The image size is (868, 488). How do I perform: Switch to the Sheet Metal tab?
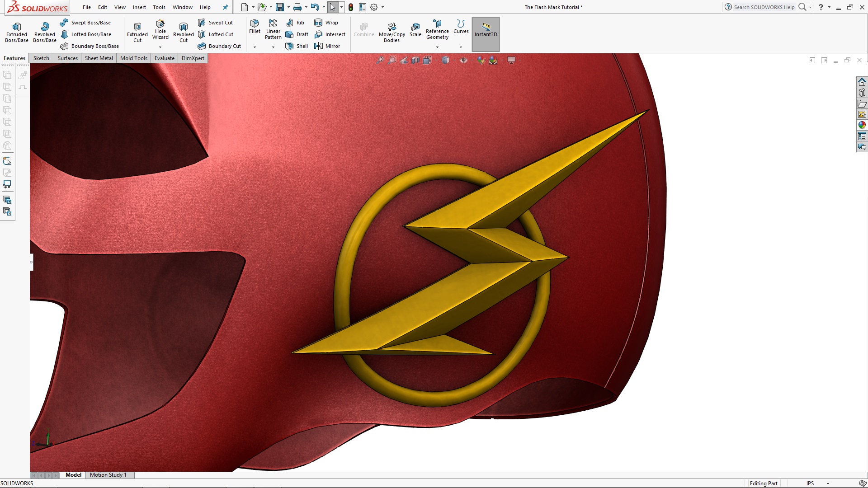click(99, 58)
